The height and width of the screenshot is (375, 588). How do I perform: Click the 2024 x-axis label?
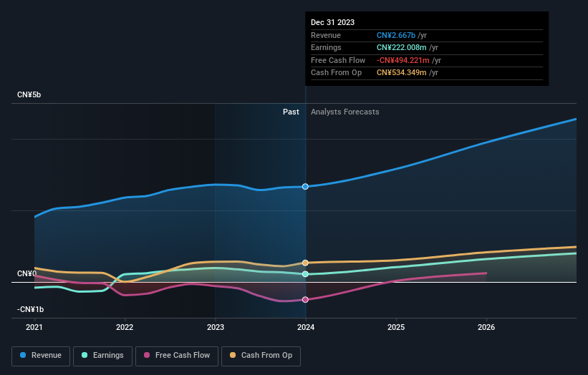pos(306,328)
